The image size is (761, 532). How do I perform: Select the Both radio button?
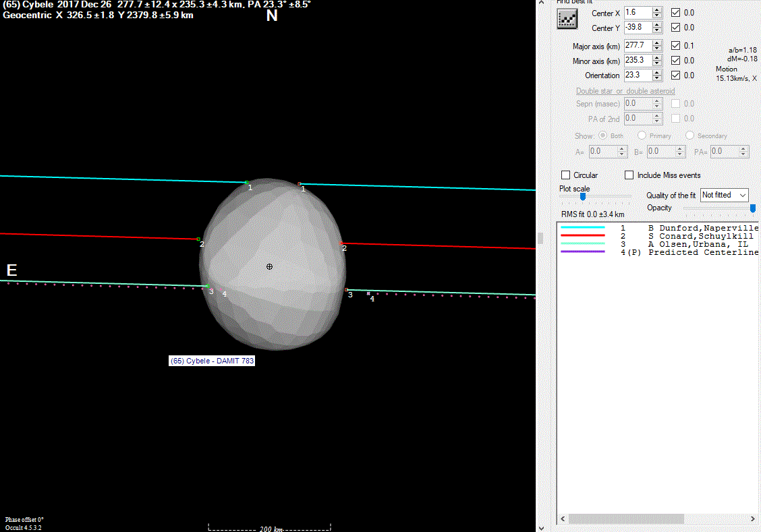pyautogui.click(x=602, y=136)
